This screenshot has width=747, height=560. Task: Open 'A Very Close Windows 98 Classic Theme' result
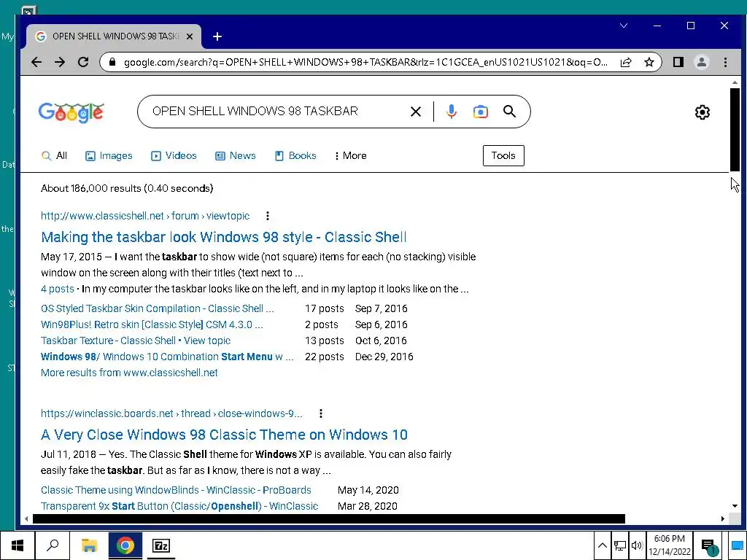click(x=224, y=435)
